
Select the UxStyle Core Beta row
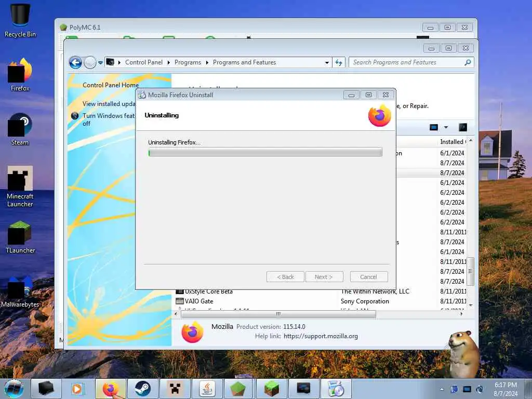click(321, 291)
